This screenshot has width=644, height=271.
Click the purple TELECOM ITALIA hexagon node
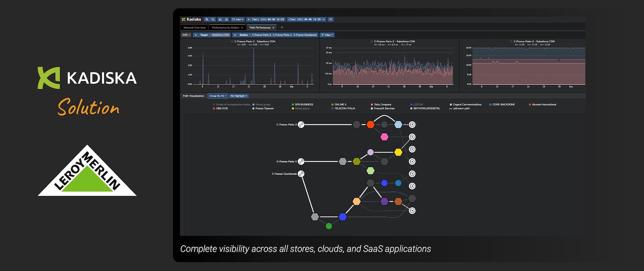coord(384,201)
